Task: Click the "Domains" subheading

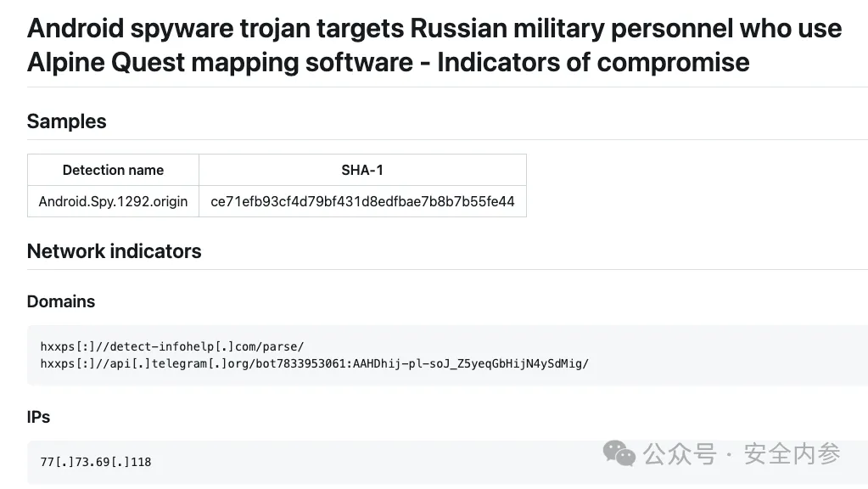Action: click(x=61, y=301)
